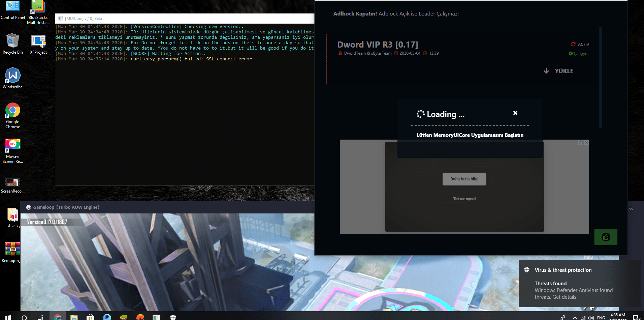Viewport: 644px width, 320px height.
Task: Close the Loading dialog with X
Action: (515, 113)
